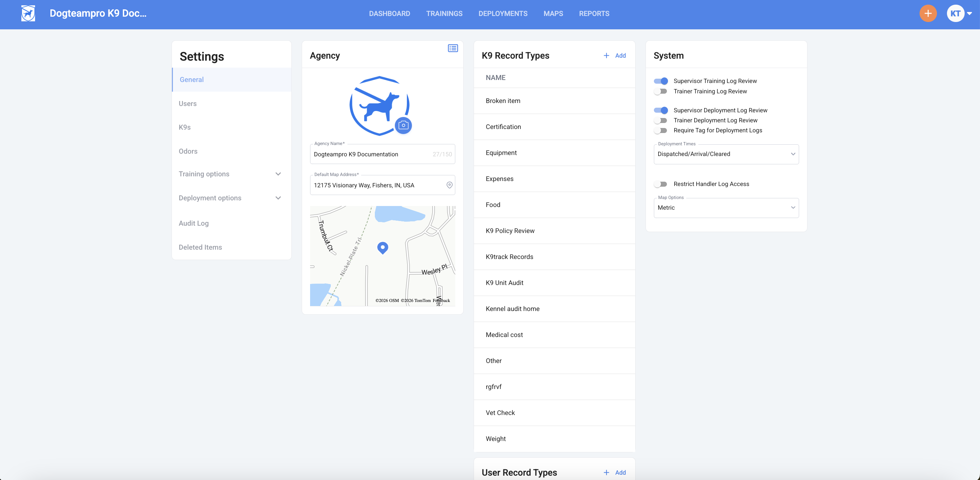
Task: Enable Trainer Deployment Log Review toggle
Action: pos(661,120)
